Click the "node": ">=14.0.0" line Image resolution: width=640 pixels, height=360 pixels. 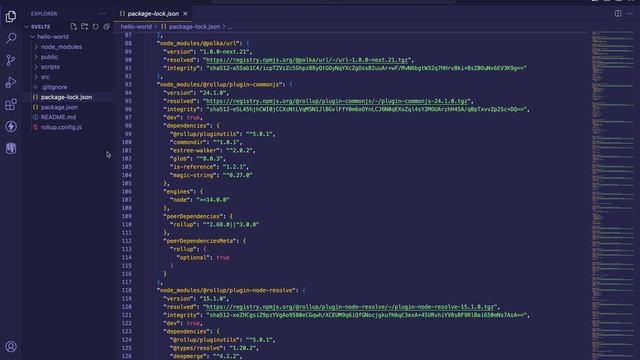(200, 200)
